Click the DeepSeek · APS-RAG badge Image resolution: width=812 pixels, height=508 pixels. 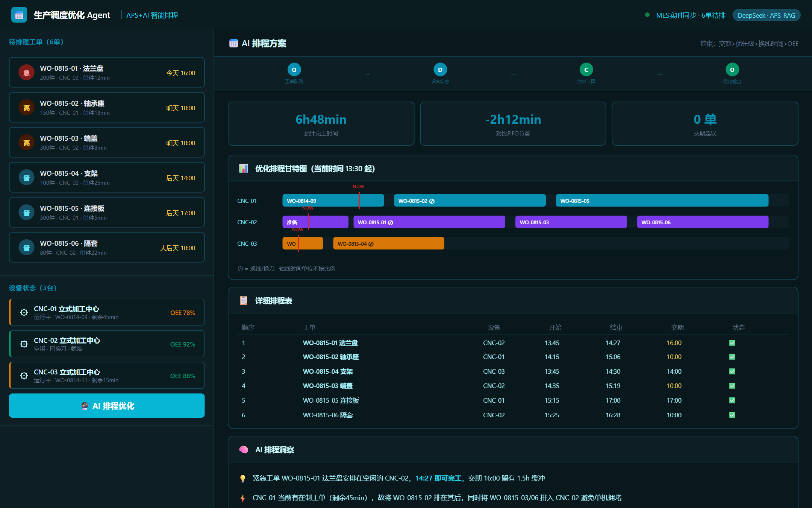(x=766, y=15)
